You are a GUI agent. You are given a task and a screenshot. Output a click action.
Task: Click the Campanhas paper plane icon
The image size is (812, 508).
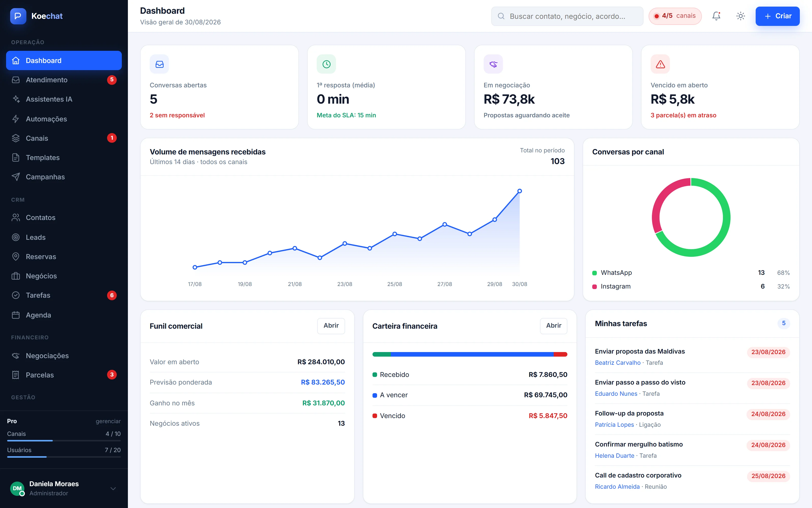(x=16, y=177)
